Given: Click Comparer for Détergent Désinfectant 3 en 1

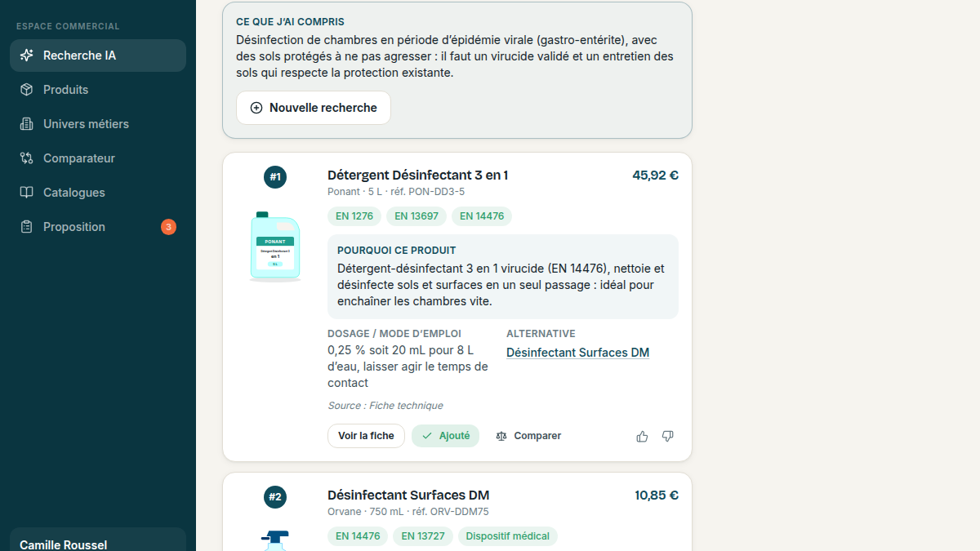Looking at the screenshot, I should [528, 436].
